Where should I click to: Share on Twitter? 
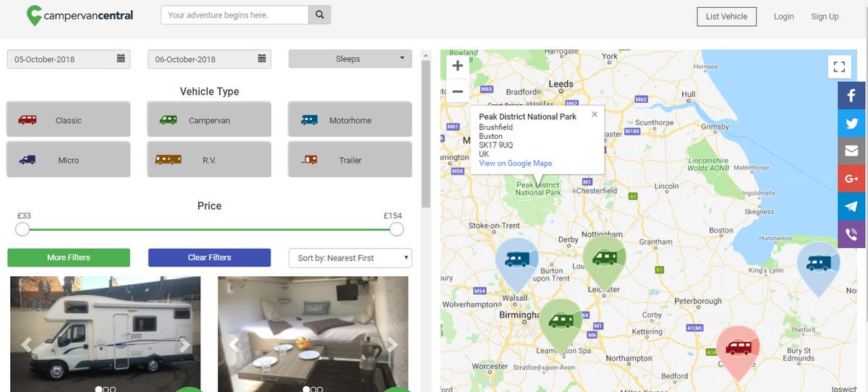852,123
